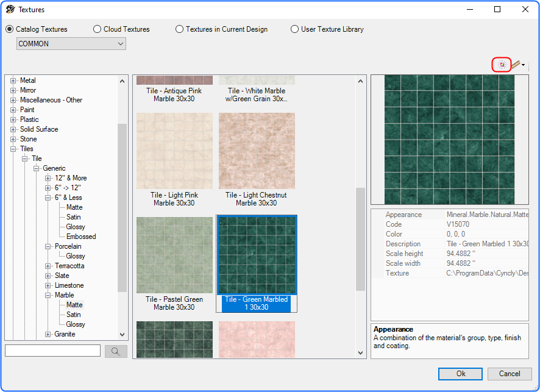Open the ruler tool dropdown arrow
The image size is (540, 392).
(523, 65)
